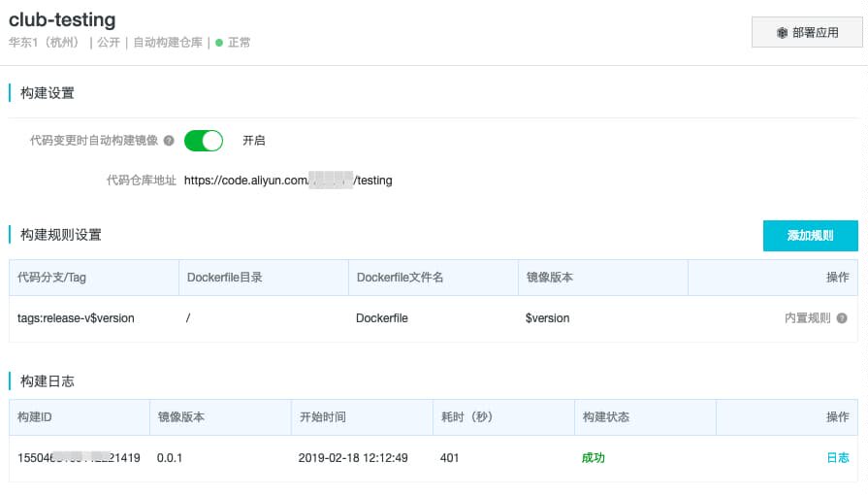
Task: Open the code.aliyun.com repository address link
Action: 288,181
